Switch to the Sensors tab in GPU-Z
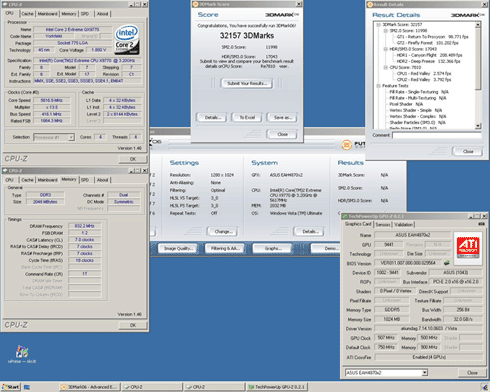The image size is (490, 392). (x=383, y=225)
